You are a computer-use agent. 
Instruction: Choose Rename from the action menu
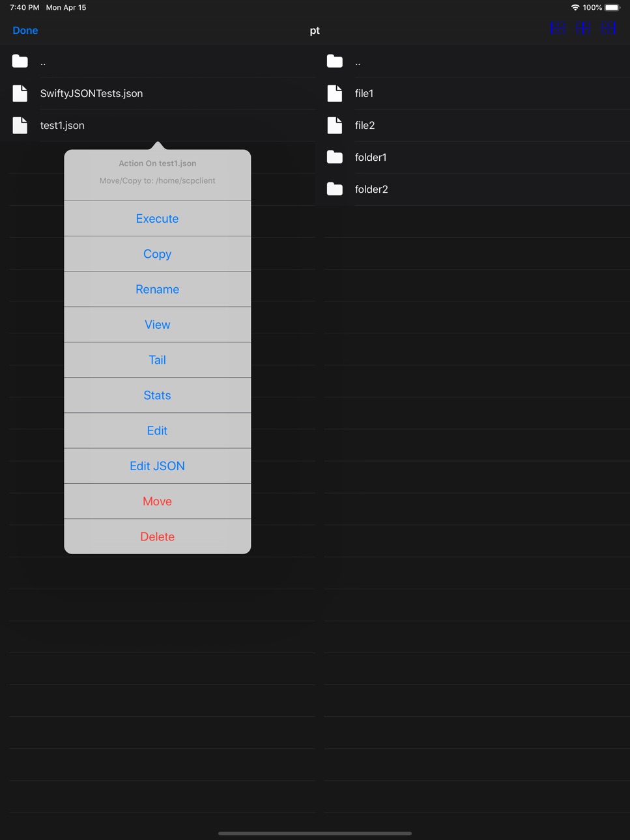157,289
